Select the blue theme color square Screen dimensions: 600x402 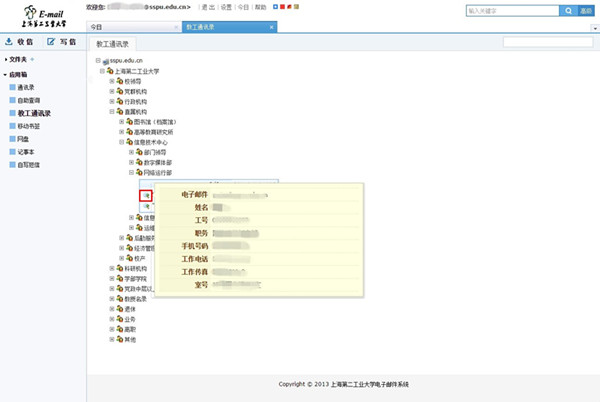276,6
